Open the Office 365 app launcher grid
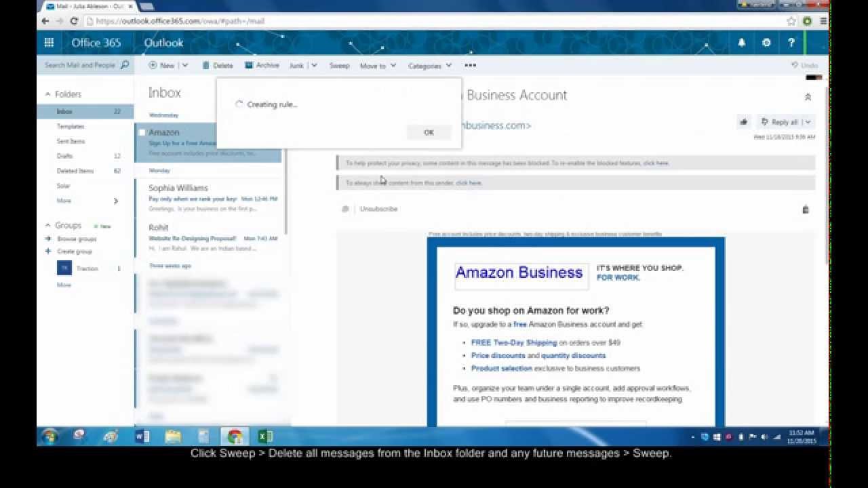The width and height of the screenshot is (868, 488). coord(49,43)
